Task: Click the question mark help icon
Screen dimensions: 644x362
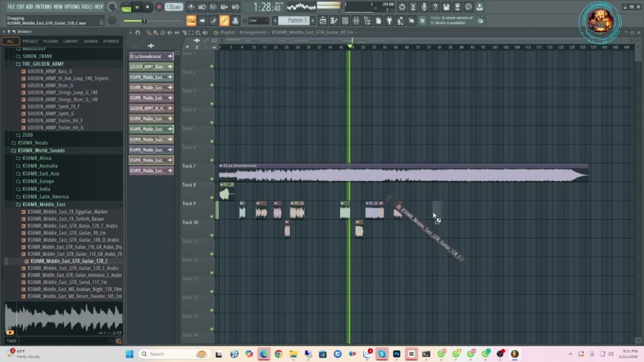Action: [435, 7]
